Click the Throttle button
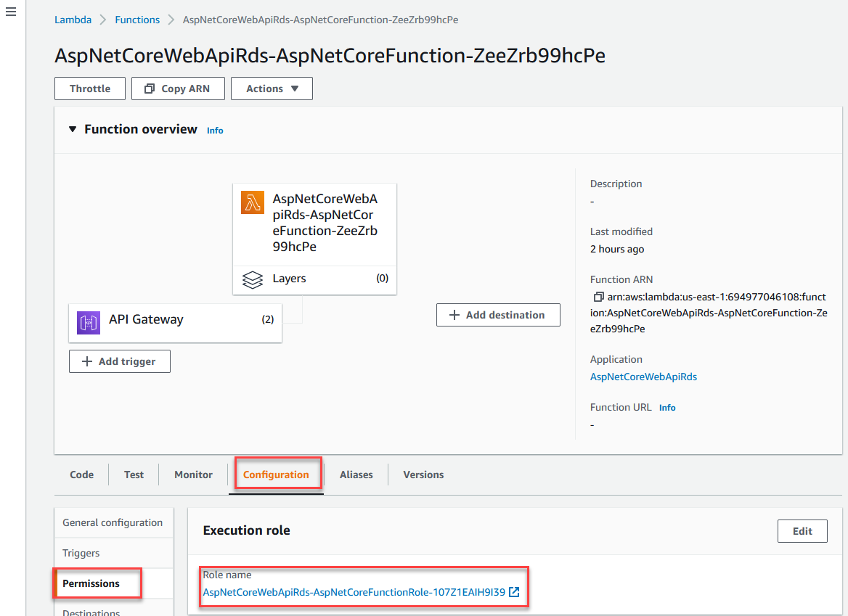Image resolution: width=848 pixels, height=616 pixels. [90, 89]
